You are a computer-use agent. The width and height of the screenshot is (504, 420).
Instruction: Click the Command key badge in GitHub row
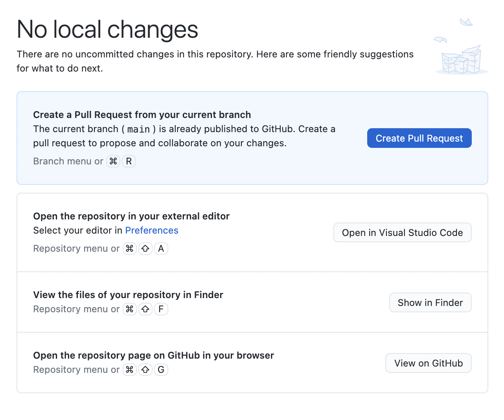tap(130, 370)
